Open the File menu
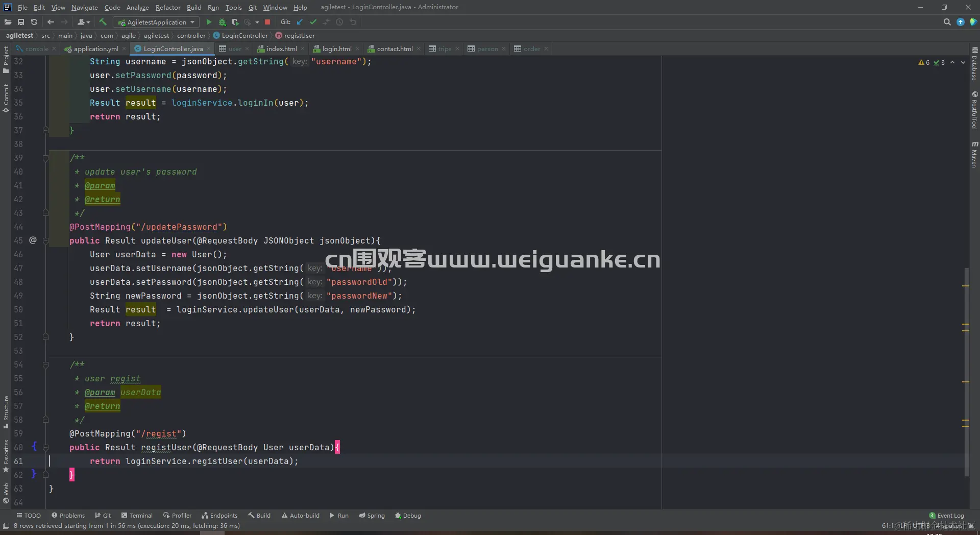 (22, 7)
